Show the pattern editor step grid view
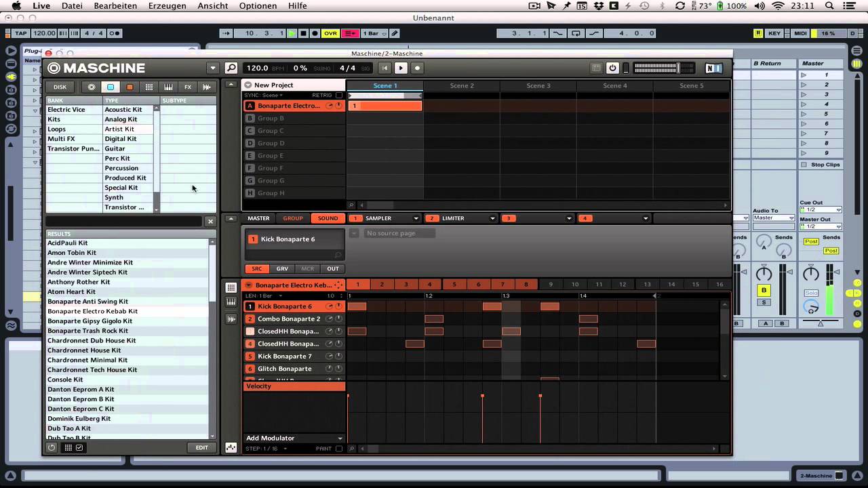 click(x=231, y=287)
